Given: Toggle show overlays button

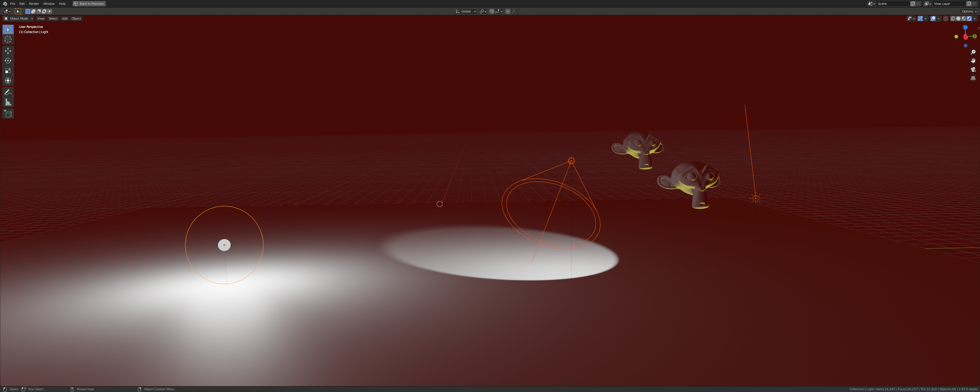Looking at the screenshot, I should click(x=933, y=19).
